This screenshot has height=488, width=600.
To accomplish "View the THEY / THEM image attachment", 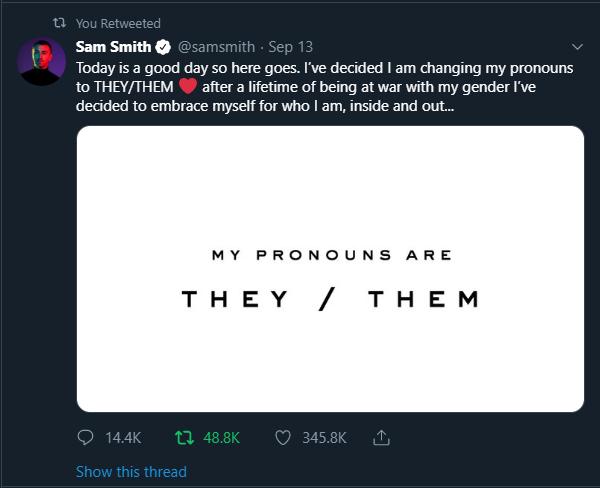I will 330,269.
